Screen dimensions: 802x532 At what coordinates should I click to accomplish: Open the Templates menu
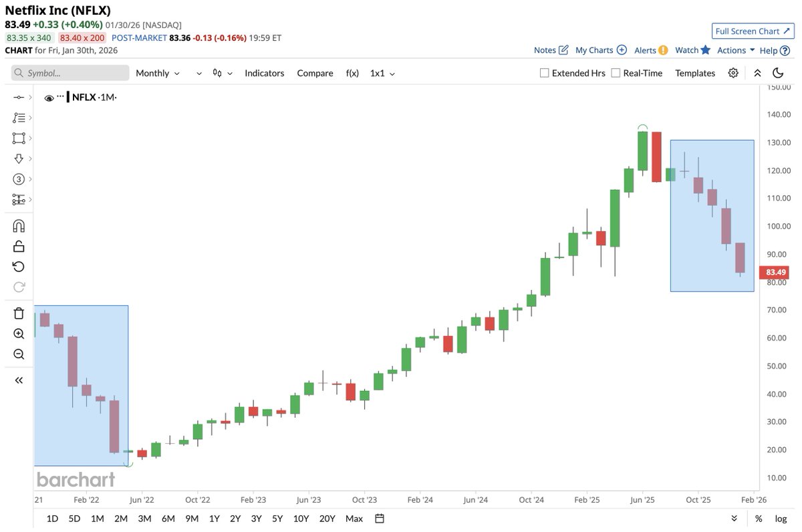click(x=695, y=73)
